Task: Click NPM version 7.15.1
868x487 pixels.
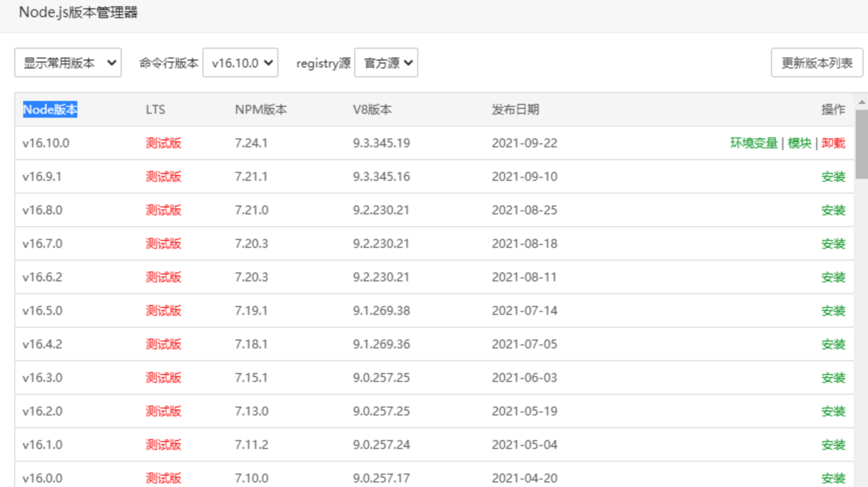Action: pyautogui.click(x=251, y=378)
